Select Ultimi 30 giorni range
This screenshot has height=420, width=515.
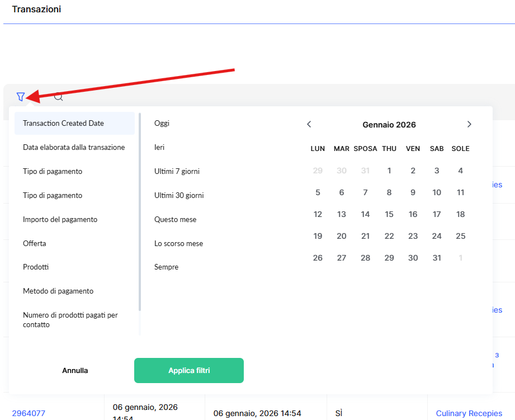coord(179,196)
